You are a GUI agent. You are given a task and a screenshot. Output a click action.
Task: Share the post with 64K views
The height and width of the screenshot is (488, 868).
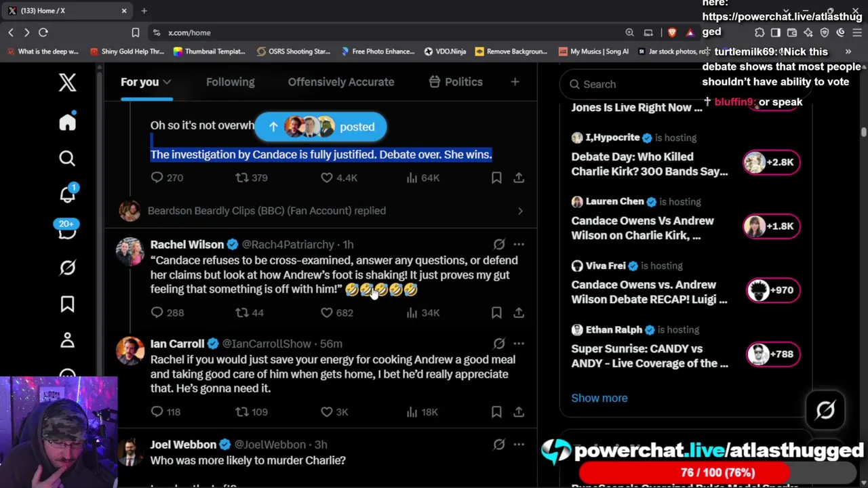pos(519,178)
